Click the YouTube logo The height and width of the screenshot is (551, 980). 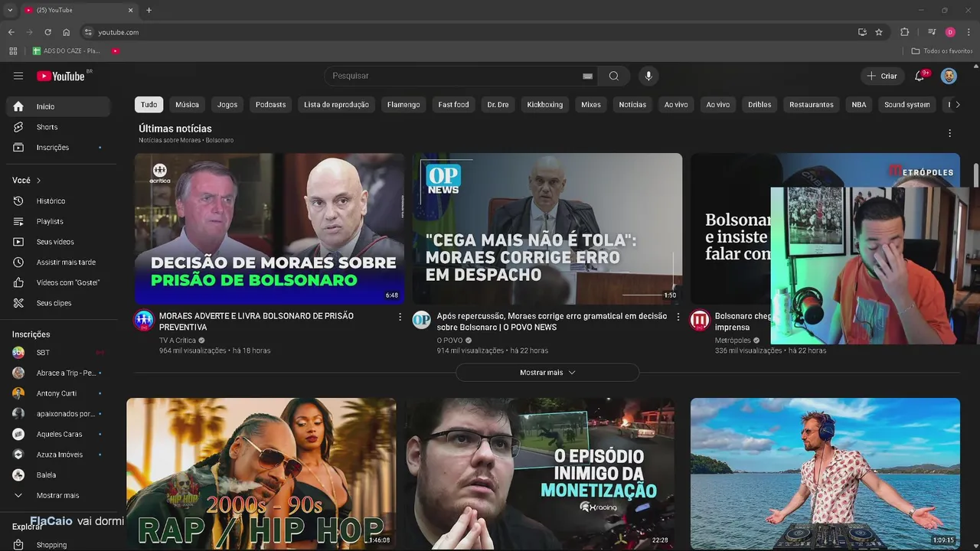61,76
